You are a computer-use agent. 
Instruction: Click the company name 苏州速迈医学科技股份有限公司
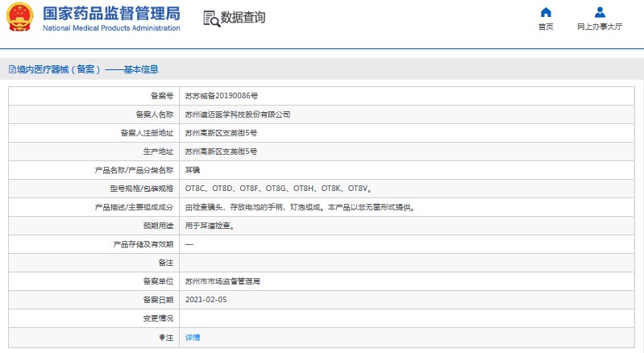point(238,114)
